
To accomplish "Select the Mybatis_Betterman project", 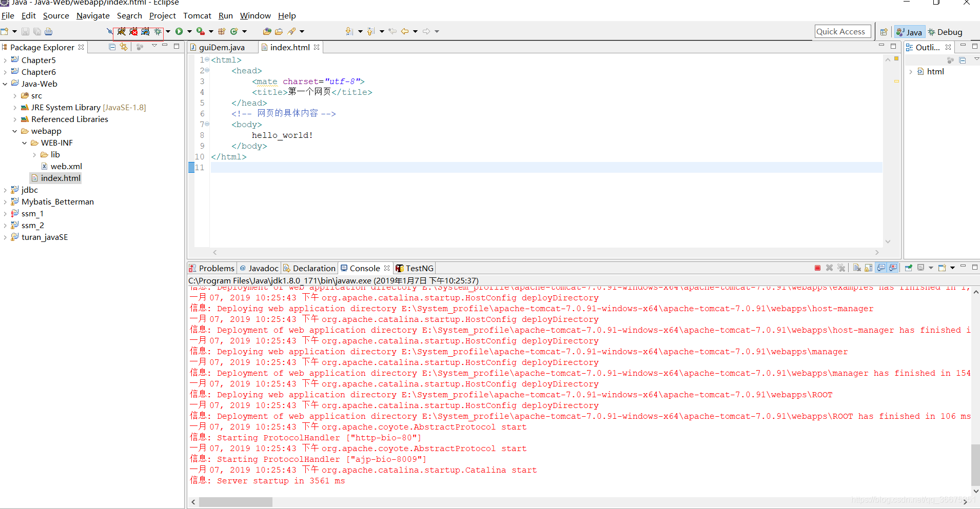I will (57, 202).
